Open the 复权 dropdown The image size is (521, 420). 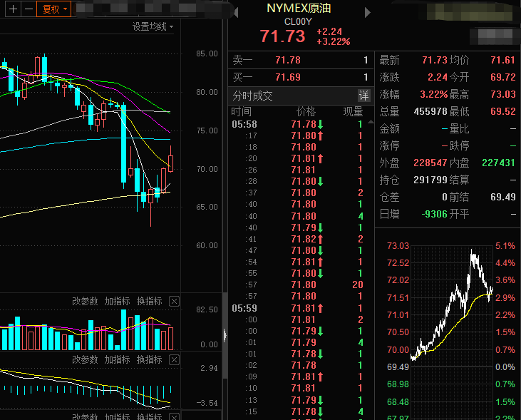pyautogui.click(x=54, y=9)
